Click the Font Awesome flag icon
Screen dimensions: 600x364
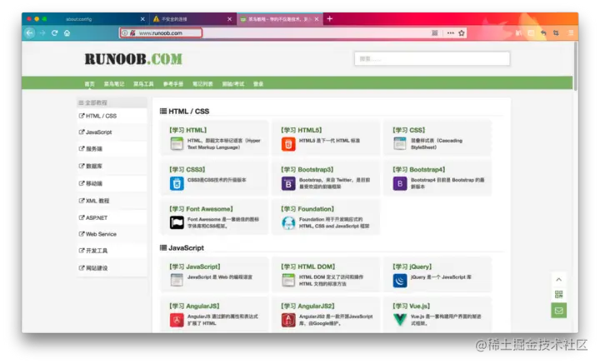177,222
